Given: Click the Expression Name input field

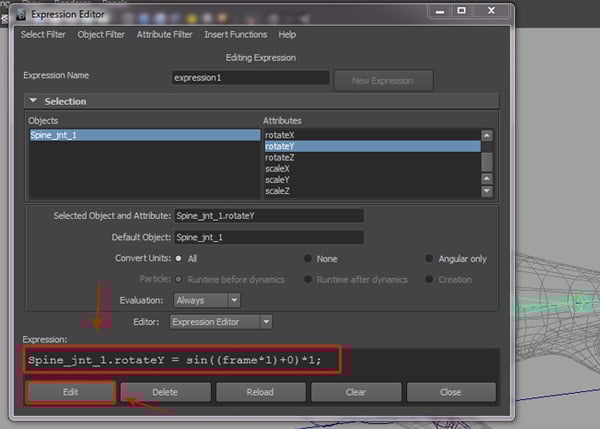Looking at the screenshot, I should (249, 77).
